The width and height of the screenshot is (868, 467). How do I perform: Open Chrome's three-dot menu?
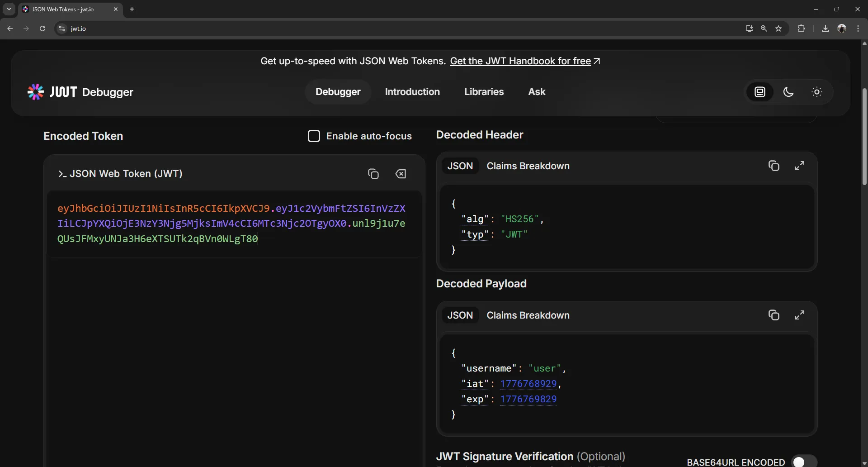(x=858, y=29)
